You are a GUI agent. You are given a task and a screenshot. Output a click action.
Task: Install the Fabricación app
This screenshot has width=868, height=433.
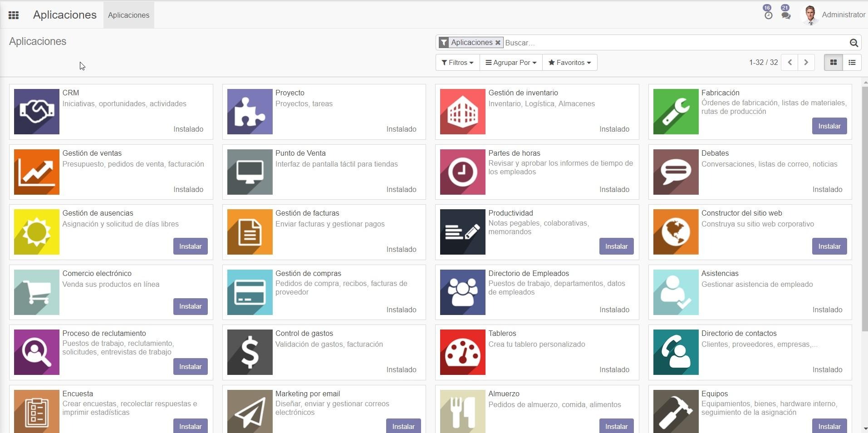pos(829,126)
